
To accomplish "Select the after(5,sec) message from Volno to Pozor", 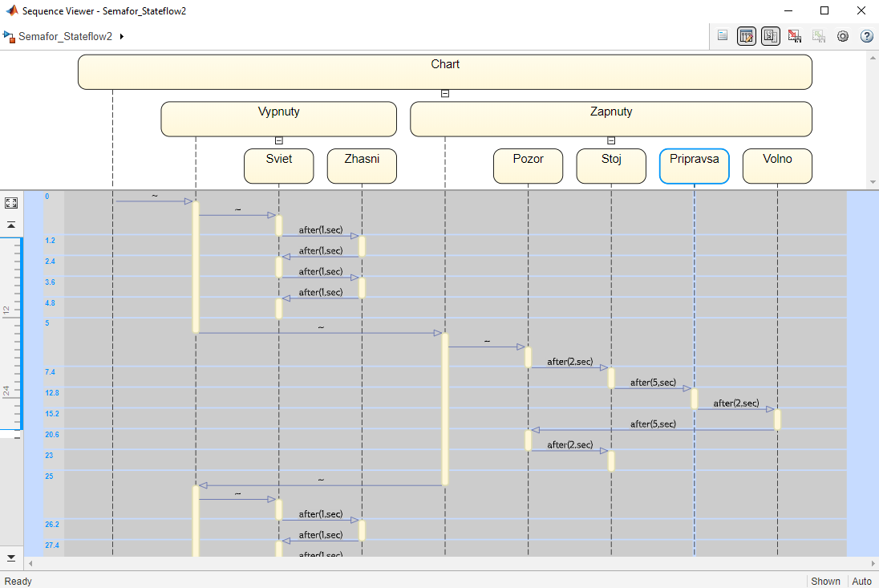I will tap(653, 424).
